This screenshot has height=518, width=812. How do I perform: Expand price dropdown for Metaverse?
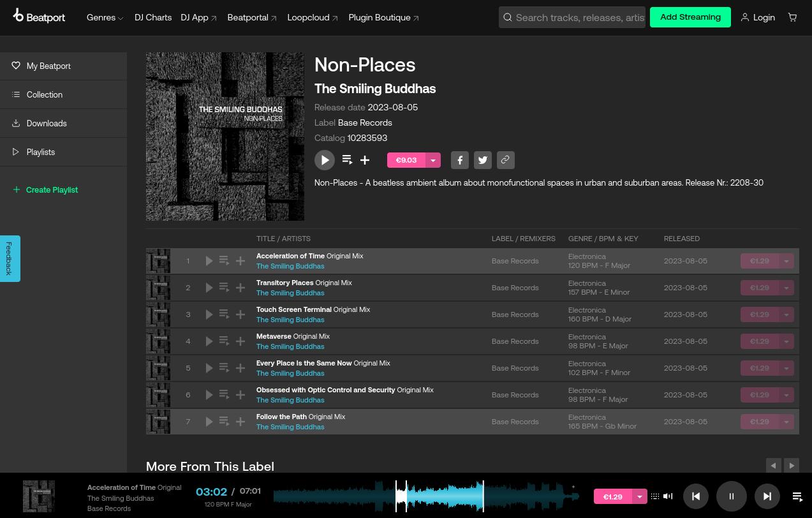pyautogui.click(x=786, y=341)
